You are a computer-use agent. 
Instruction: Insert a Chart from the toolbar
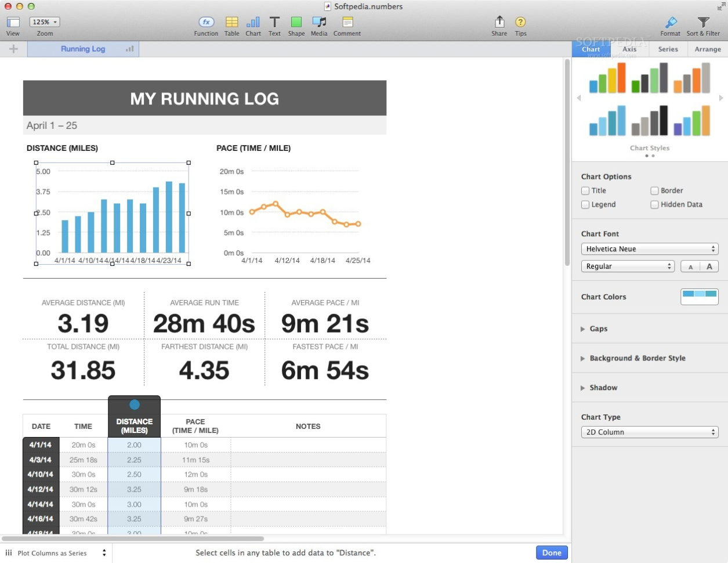click(253, 23)
